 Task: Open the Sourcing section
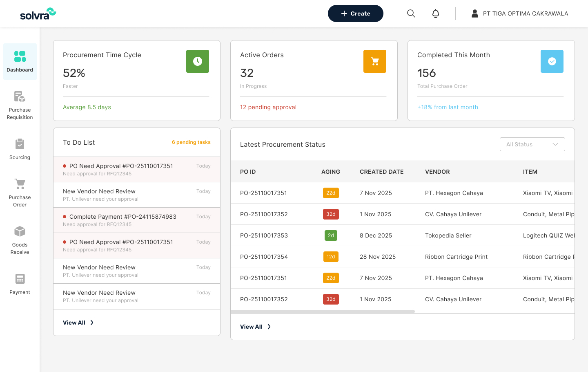tap(20, 143)
